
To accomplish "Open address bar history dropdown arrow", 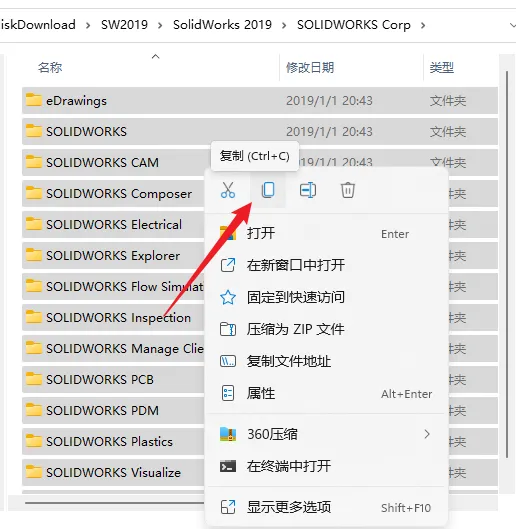I will click(x=512, y=25).
